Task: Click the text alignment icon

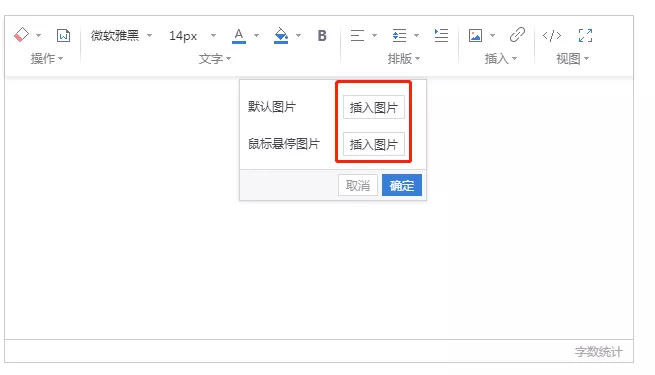Action: (357, 35)
